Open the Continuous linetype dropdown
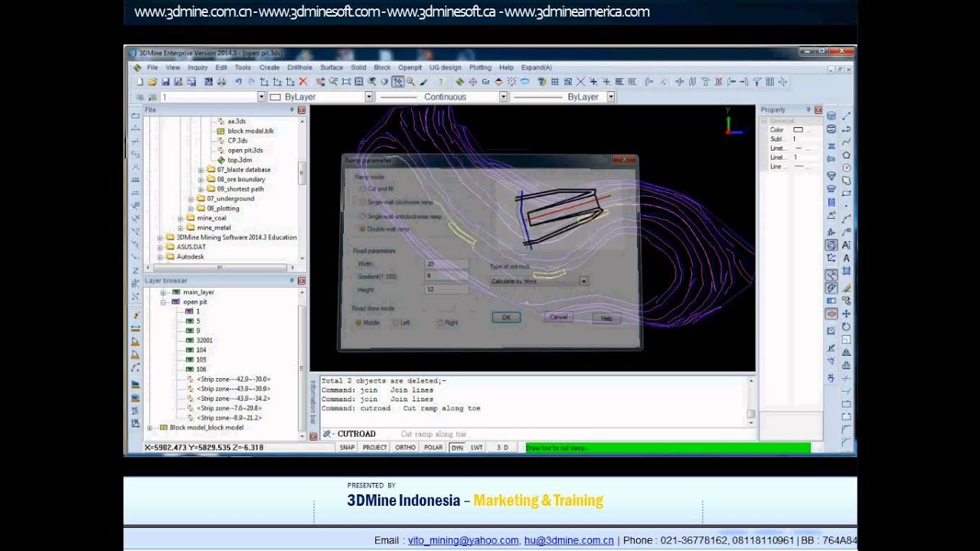This screenshot has width=980, height=551. [x=503, y=97]
